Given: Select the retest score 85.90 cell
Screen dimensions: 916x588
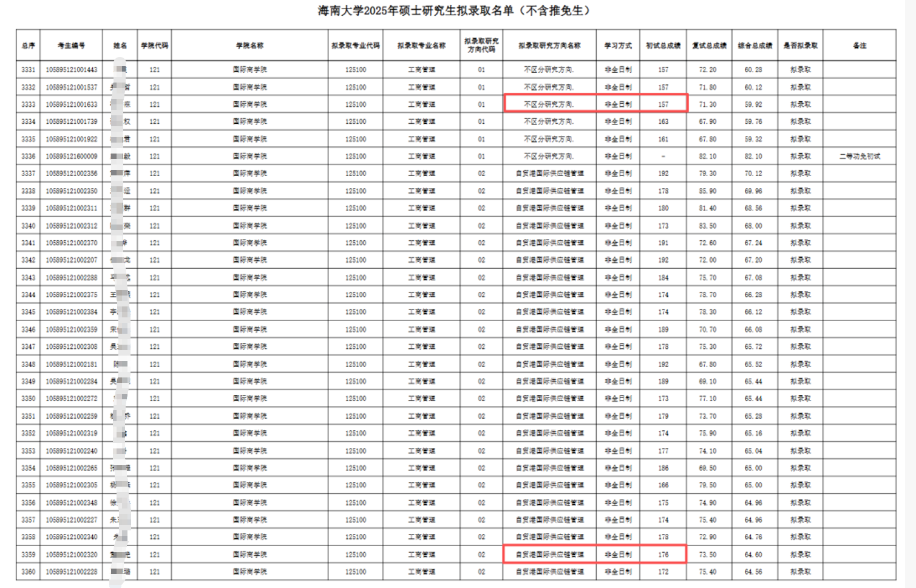Looking at the screenshot, I should (x=707, y=191).
